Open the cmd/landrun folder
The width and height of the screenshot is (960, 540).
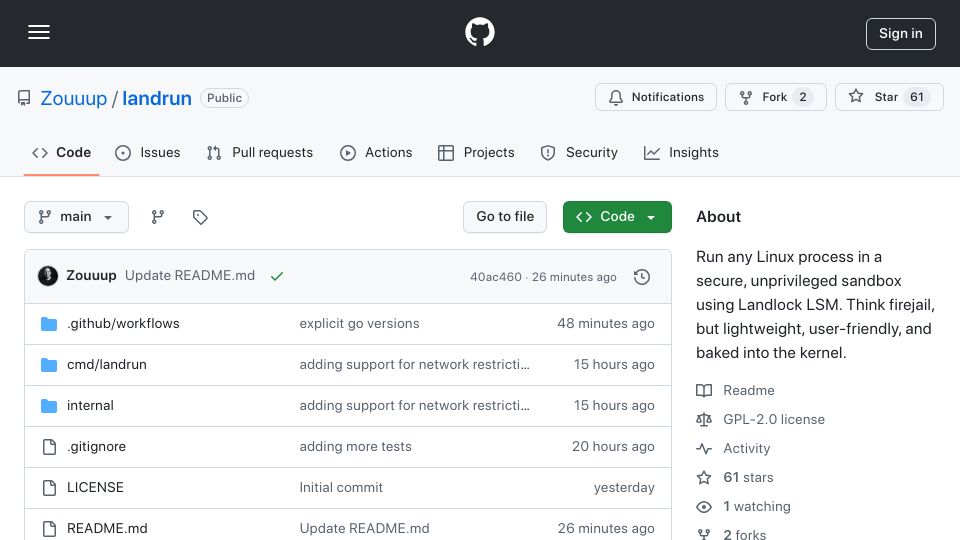pyautogui.click(x=107, y=364)
